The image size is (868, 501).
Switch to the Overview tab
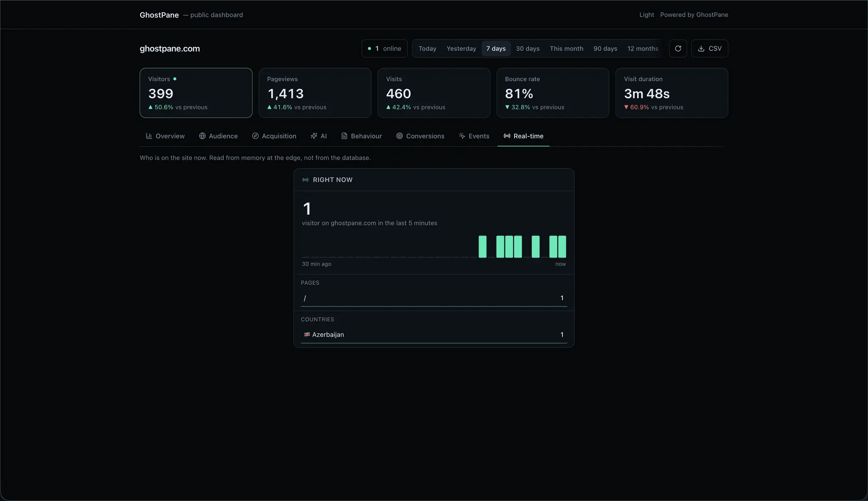pos(165,136)
